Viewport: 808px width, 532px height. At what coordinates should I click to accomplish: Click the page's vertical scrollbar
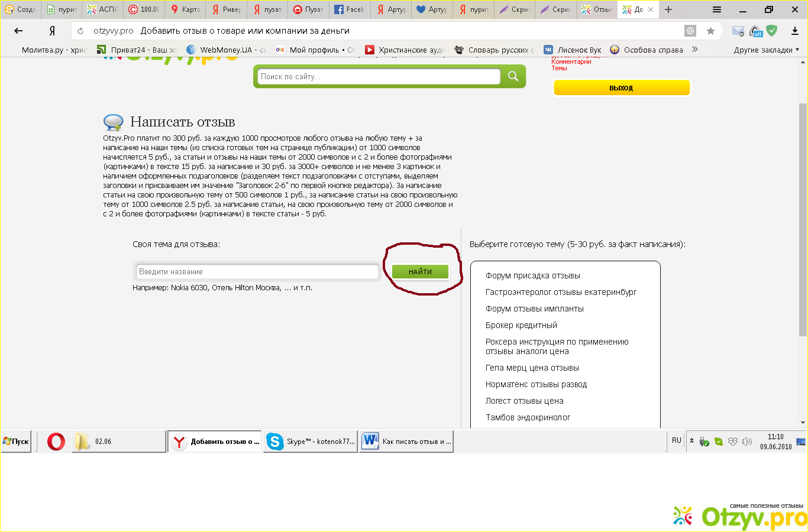(803, 219)
